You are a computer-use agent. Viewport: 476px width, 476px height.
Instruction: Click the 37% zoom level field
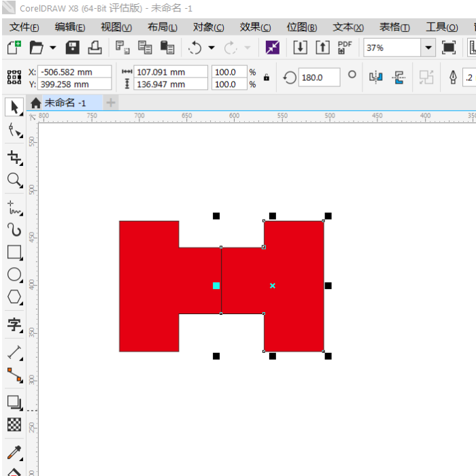point(392,48)
